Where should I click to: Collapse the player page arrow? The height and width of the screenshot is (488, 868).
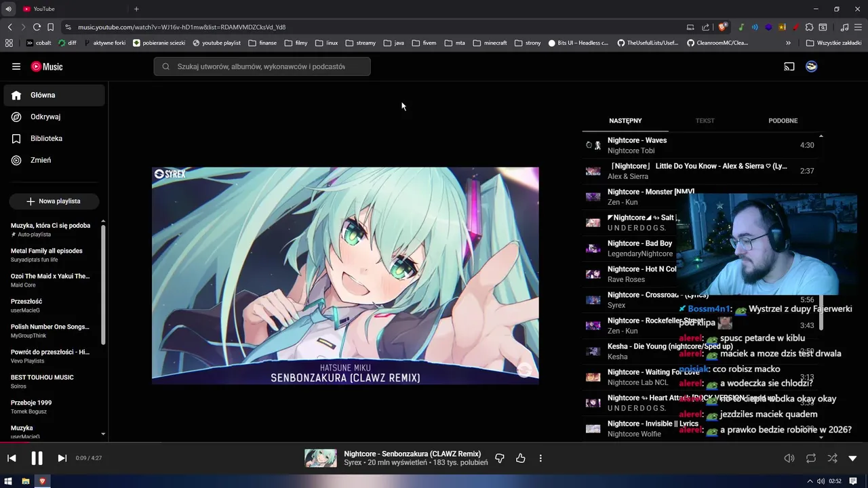point(853,458)
